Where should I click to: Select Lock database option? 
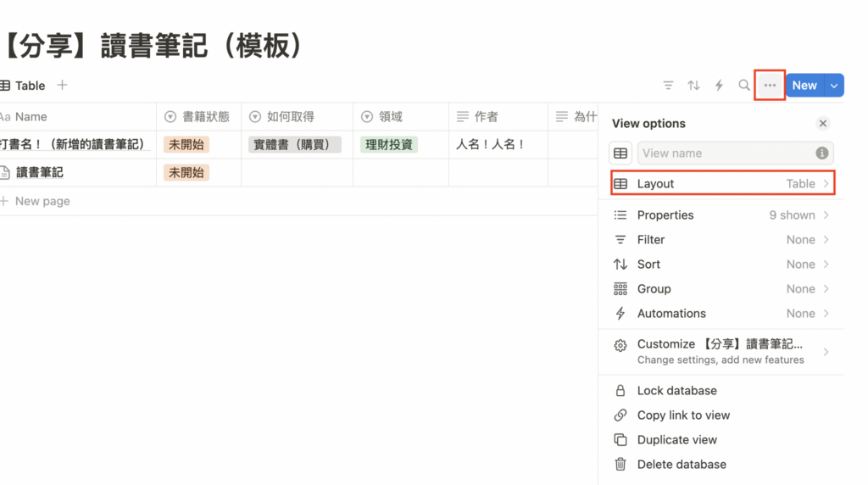point(676,391)
